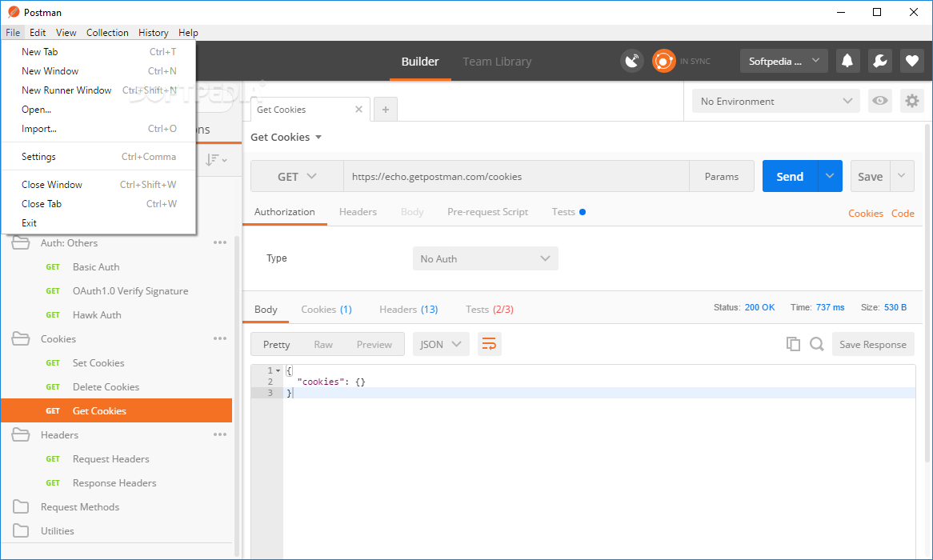Open the Cookies collection folder icon
This screenshot has height=560, width=933.
[21, 338]
